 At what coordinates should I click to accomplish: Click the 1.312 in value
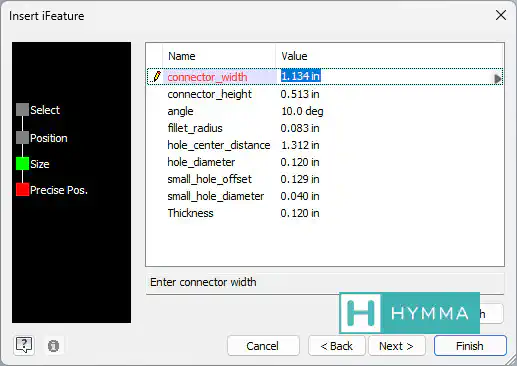coord(300,145)
